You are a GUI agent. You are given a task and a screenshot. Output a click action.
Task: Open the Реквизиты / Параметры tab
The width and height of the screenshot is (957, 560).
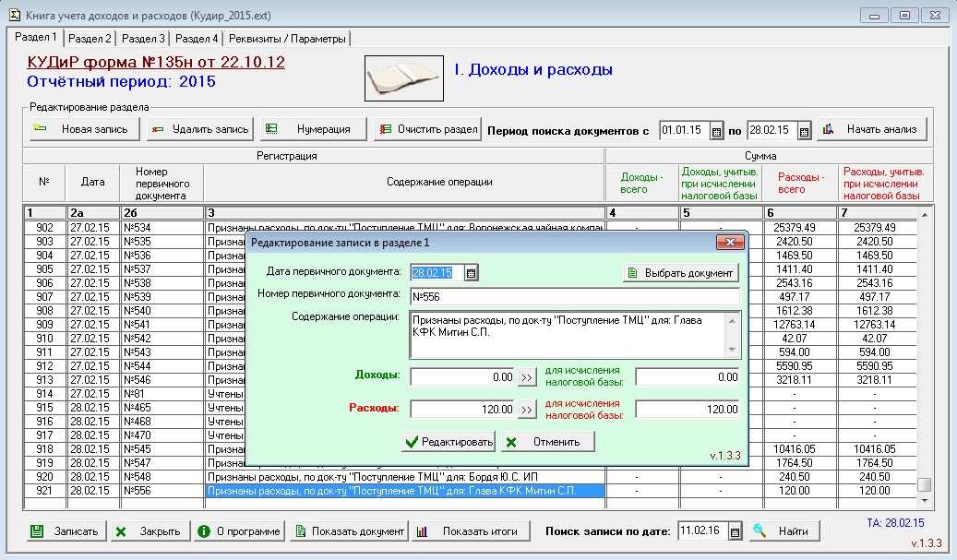[287, 39]
